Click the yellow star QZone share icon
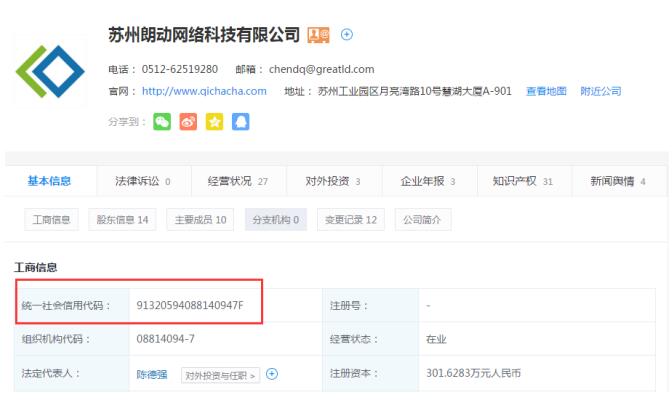Image resolution: width=672 pixels, height=400 pixels. (214, 122)
